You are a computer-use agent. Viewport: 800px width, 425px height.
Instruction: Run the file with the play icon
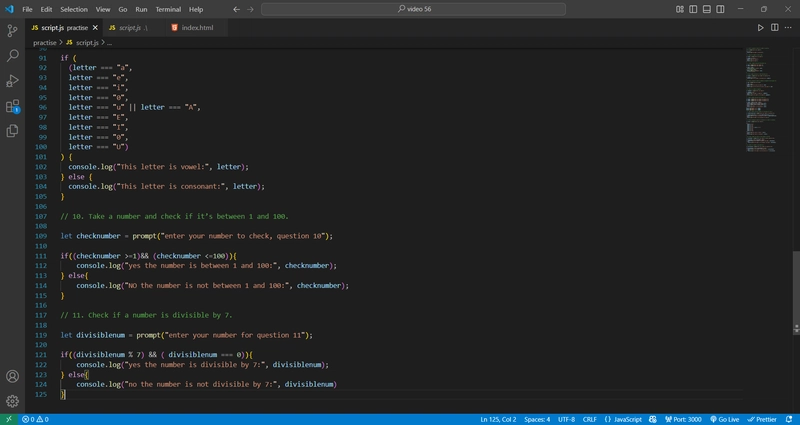coord(760,28)
